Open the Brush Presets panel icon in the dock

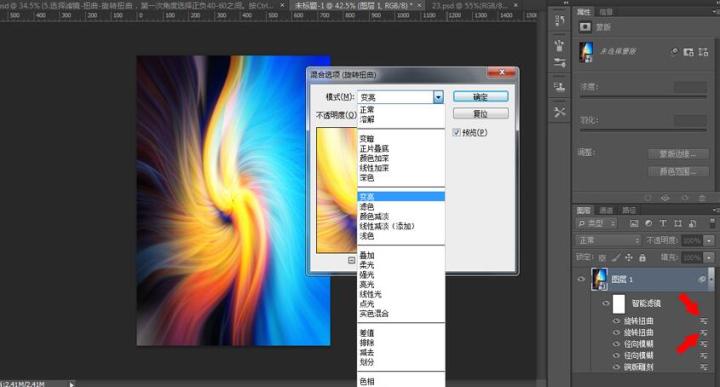click(559, 45)
